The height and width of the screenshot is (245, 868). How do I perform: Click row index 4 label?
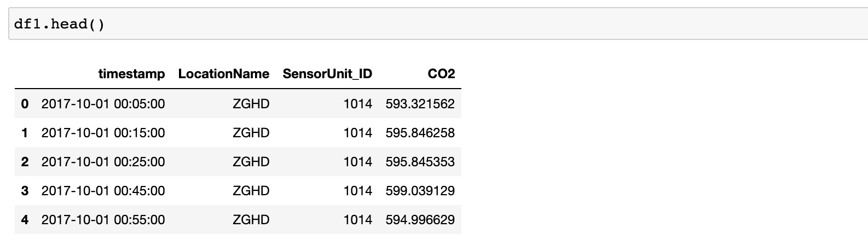coord(25,220)
